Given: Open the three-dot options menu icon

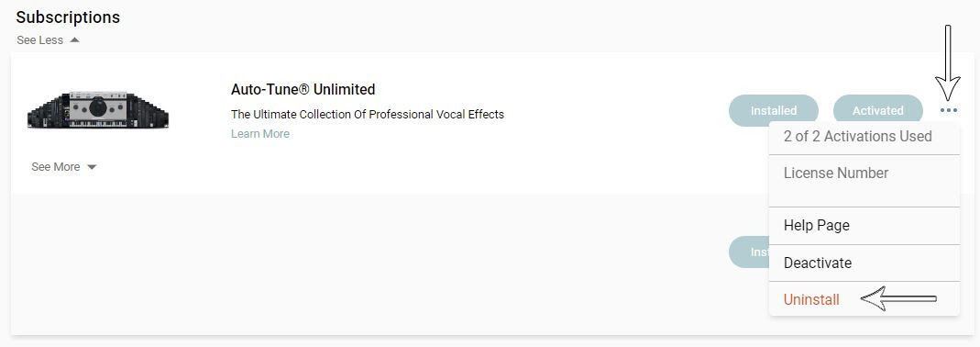Looking at the screenshot, I should pyautogui.click(x=948, y=110).
